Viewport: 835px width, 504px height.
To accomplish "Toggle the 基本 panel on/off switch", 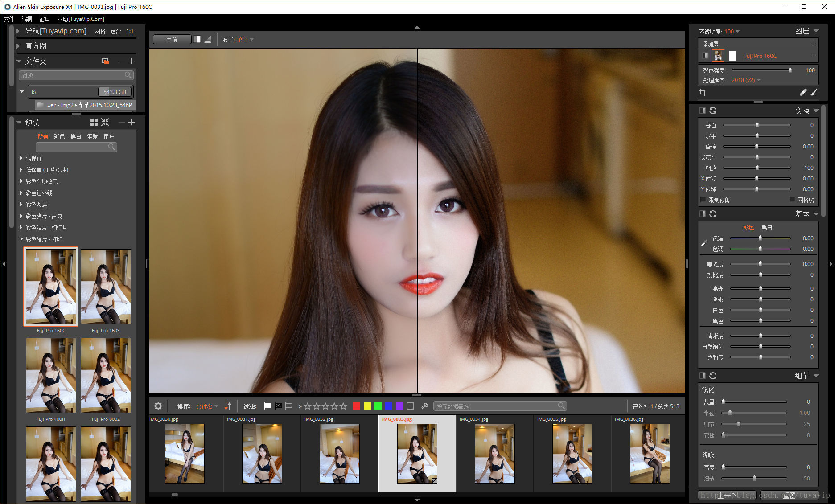I will pos(703,214).
